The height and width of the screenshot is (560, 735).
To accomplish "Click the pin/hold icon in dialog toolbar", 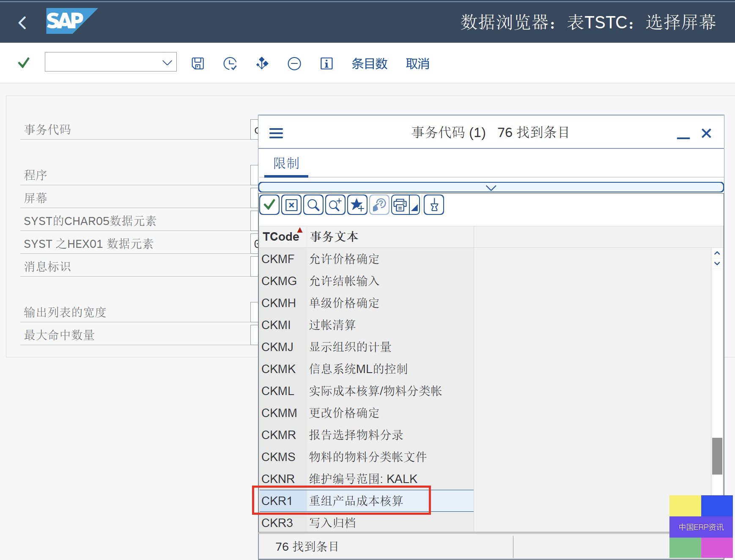I will point(434,205).
